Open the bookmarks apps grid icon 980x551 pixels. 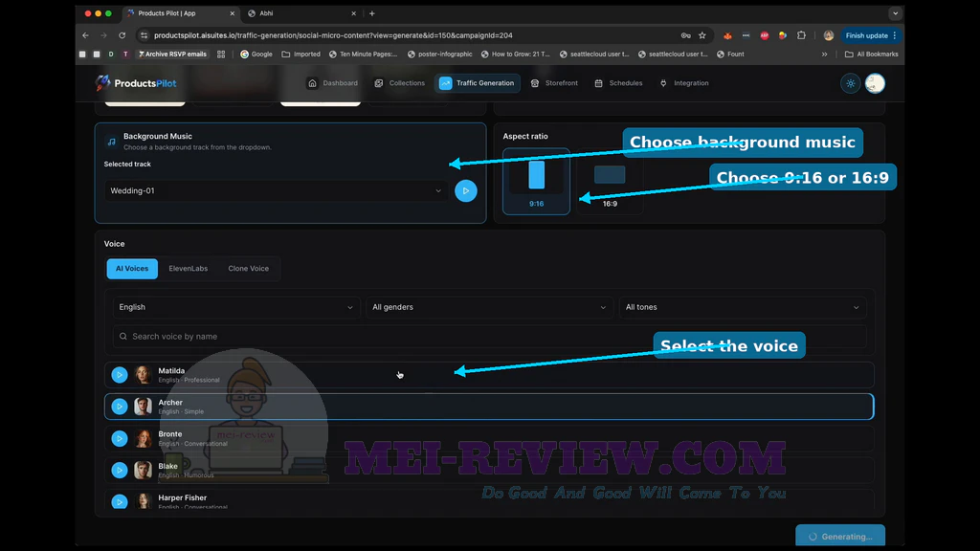(x=221, y=55)
